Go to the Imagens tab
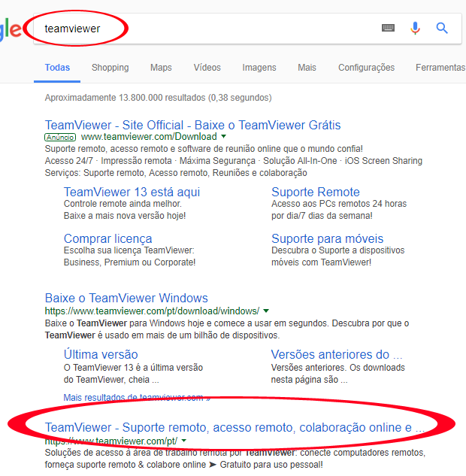Image resolution: width=466 pixels, height=476 pixels. [x=259, y=68]
